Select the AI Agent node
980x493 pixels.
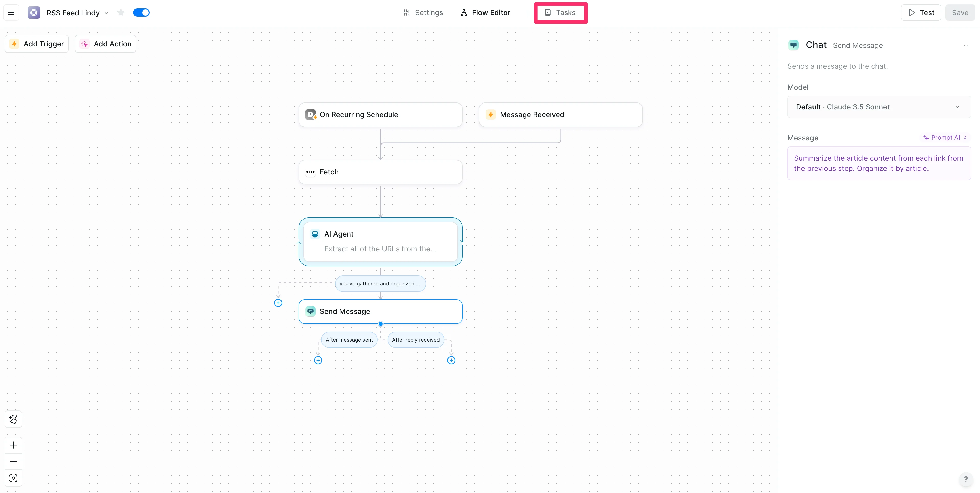point(380,241)
